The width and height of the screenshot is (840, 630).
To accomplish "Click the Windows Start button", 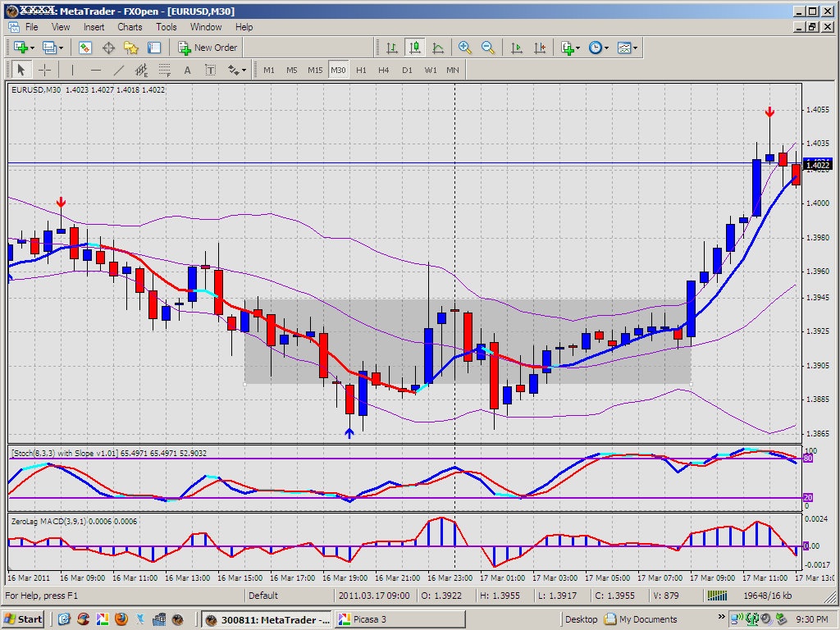I will [x=23, y=619].
